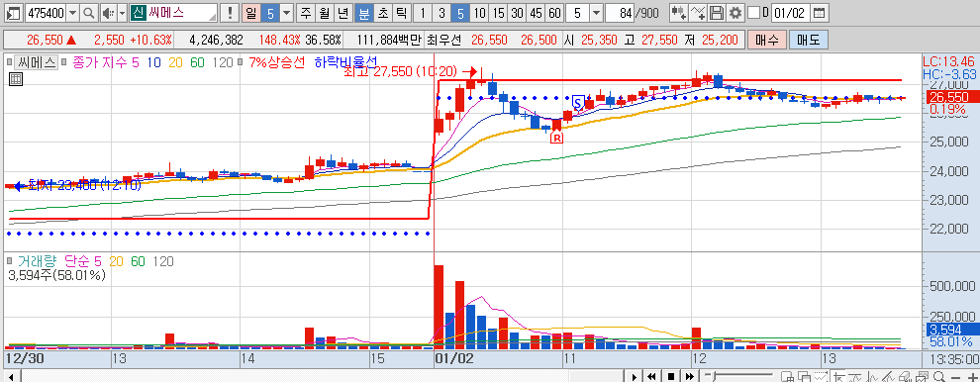
Task: Add candlestick chart overlay icon
Action: pyautogui.click(x=679, y=13)
